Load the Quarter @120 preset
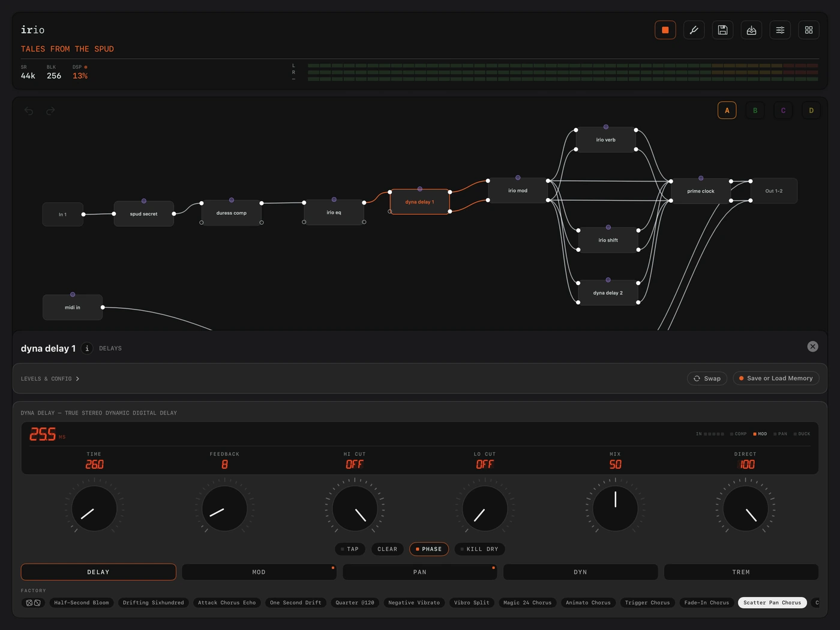840x630 pixels. (x=355, y=602)
